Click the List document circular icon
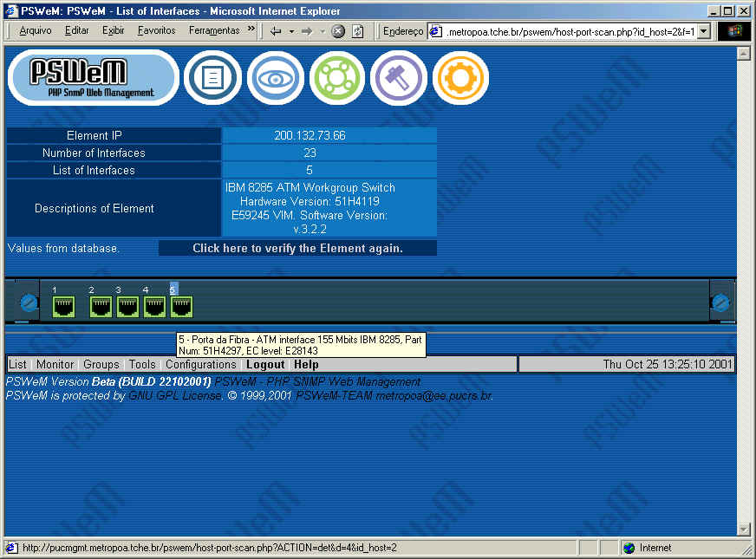This screenshot has height=559, width=756. coord(212,78)
